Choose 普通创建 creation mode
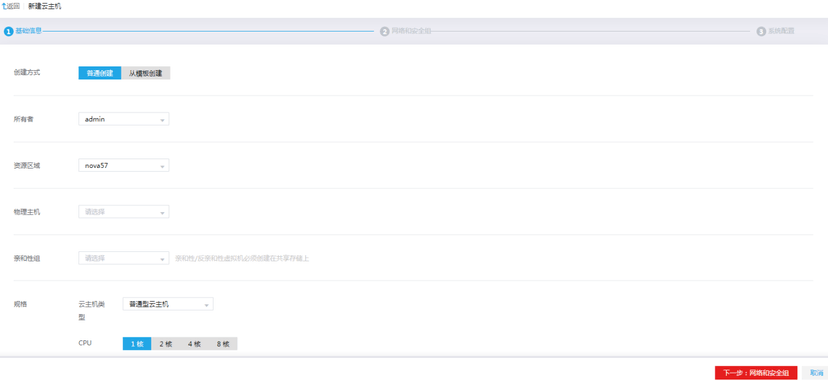This screenshot has height=380, width=828. (x=100, y=73)
